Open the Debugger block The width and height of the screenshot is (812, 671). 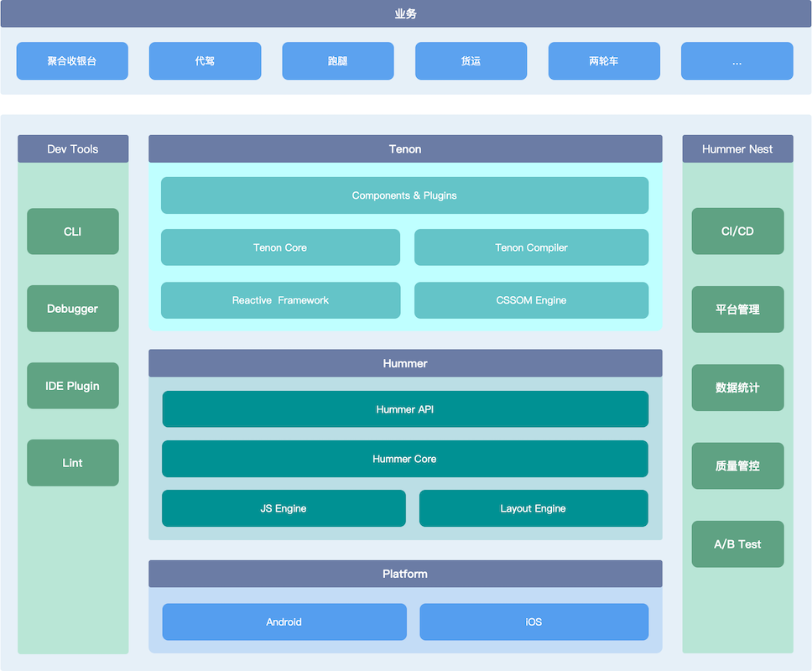[72, 308]
